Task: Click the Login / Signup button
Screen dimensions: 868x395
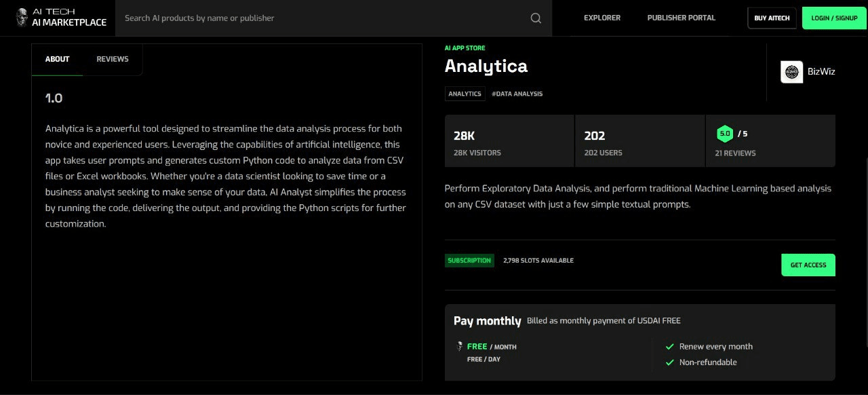Action: tap(834, 18)
